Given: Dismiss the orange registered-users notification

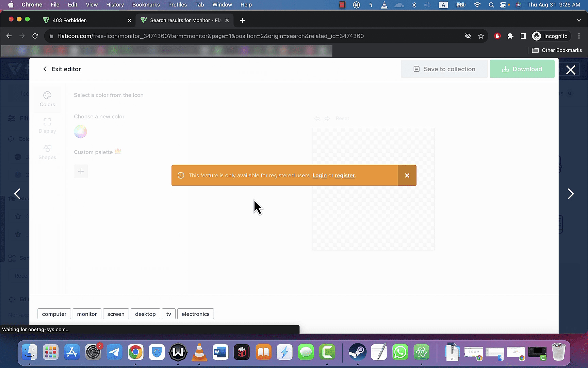Looking at the screenshot, I should 407,175.
